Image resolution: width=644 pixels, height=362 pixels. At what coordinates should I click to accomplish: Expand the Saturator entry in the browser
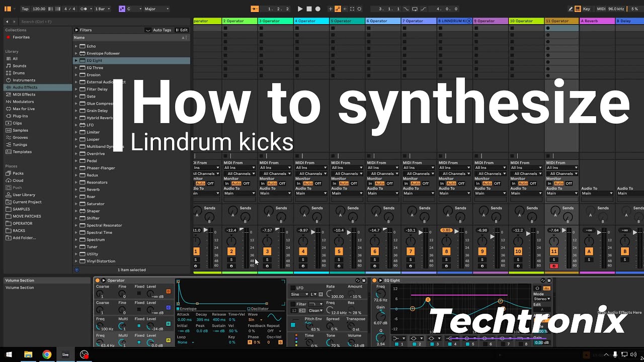point(76,204)
